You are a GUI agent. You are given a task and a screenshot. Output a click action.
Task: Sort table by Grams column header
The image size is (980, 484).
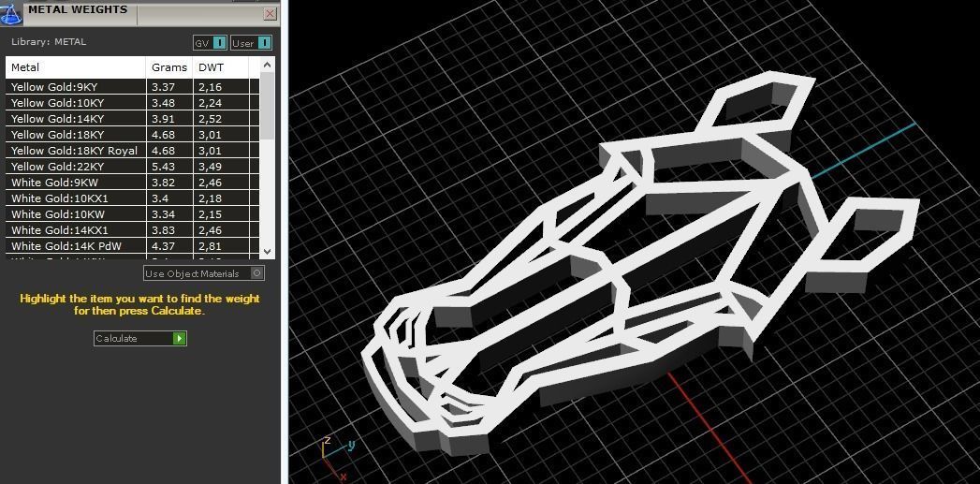[x=168, y=67]
